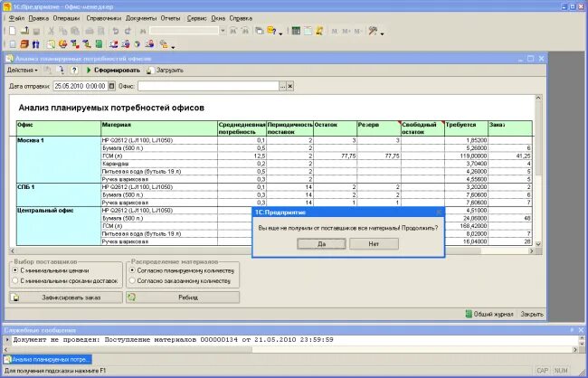Click the orange books icon in second toolbar
This screenshot has width=588, height=378.
[24, 44]
